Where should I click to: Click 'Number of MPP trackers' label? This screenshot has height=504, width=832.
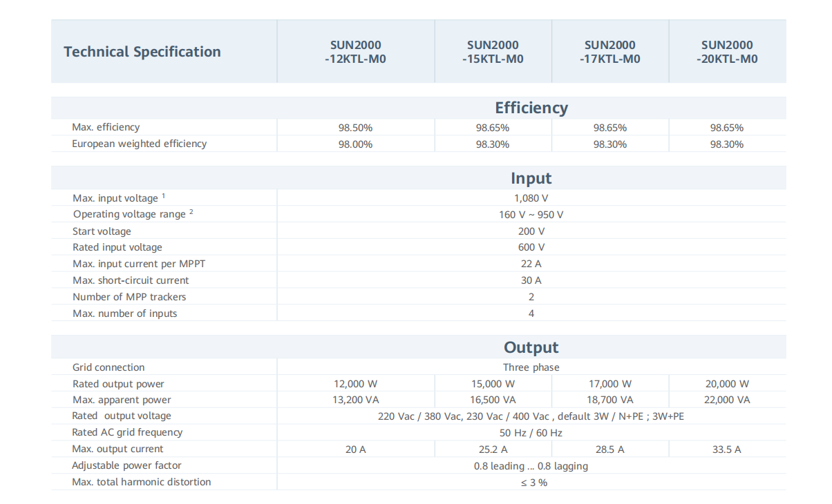click(129, 297)
